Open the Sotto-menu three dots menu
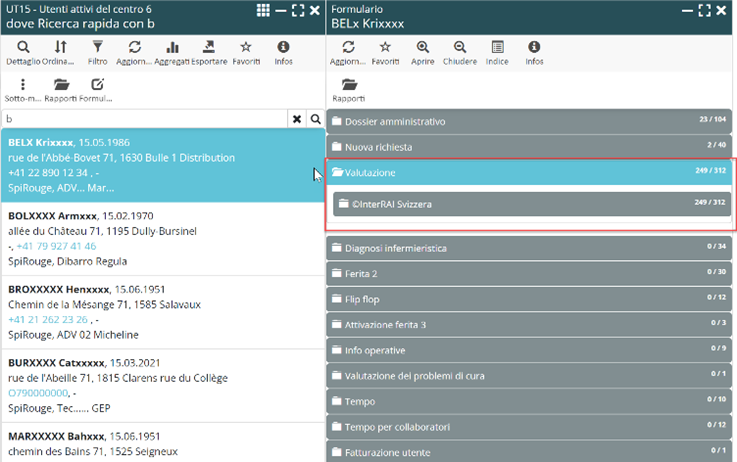Screen dimensions: 737x462 tap(23, 84)
